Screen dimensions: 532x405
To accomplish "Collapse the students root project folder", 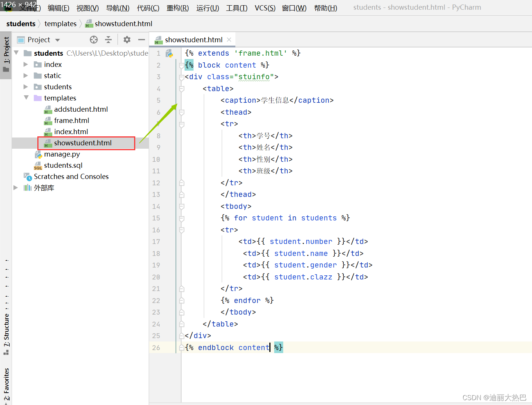I will (16, 53).
